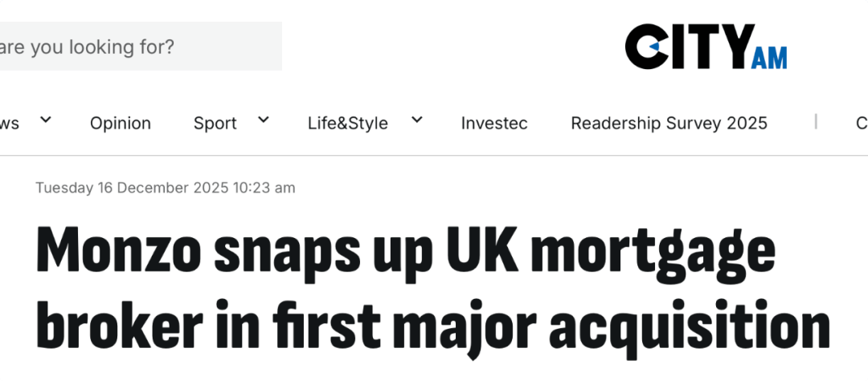Expand the Life&Style dropdown arrow
The image size is (868, 381).
click(416, 121)
